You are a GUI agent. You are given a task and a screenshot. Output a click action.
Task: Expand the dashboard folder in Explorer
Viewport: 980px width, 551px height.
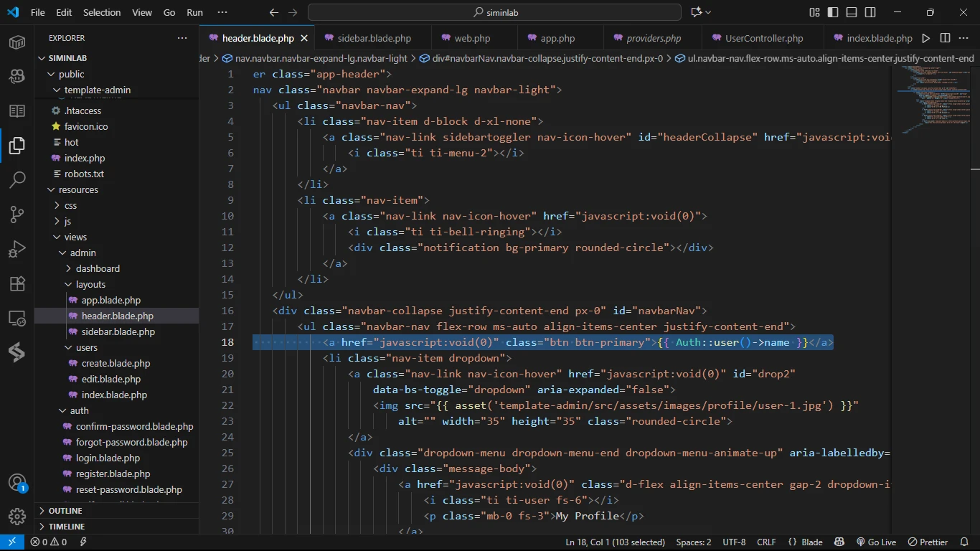(98, 268)
